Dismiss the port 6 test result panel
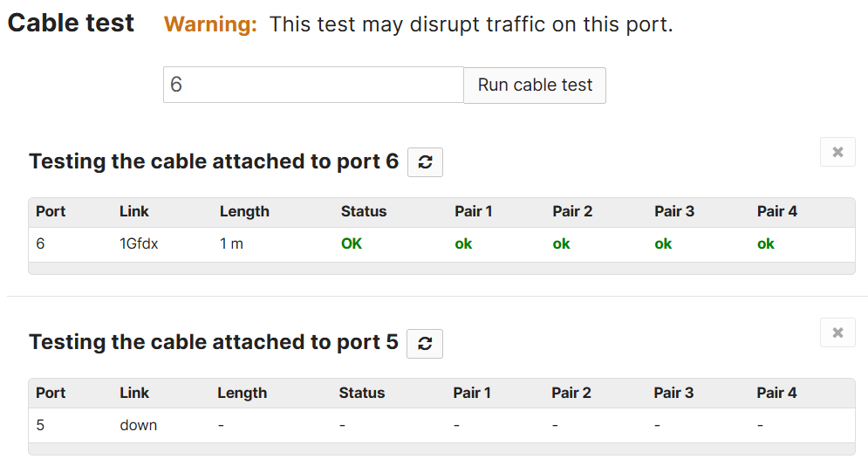868x466 pixels. [x=837, y=152]
